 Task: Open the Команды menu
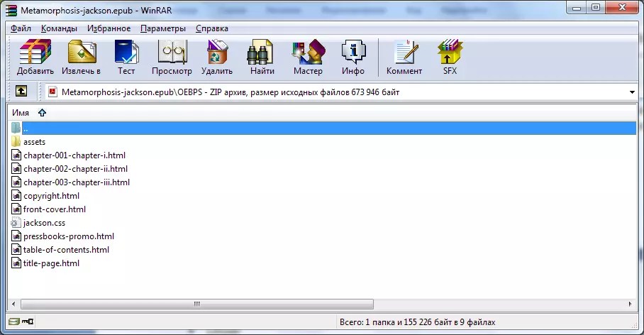[59, 28]
